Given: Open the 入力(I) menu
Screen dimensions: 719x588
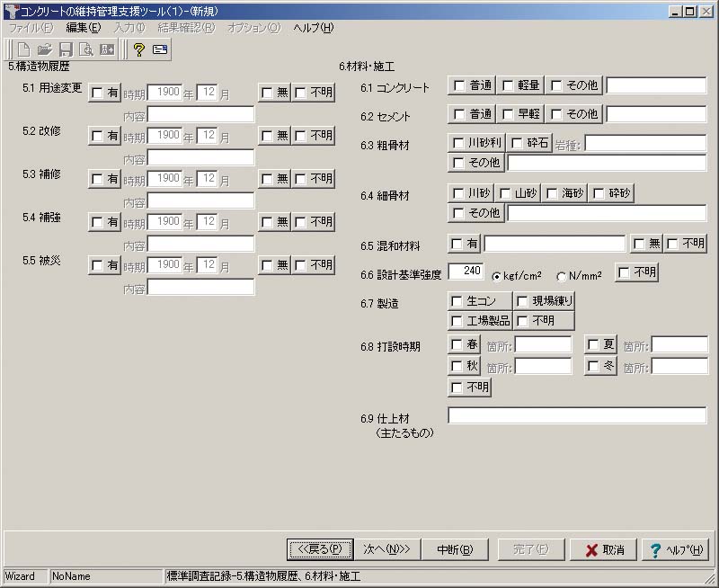Looking at the screenshot, I should coord(129,28).
